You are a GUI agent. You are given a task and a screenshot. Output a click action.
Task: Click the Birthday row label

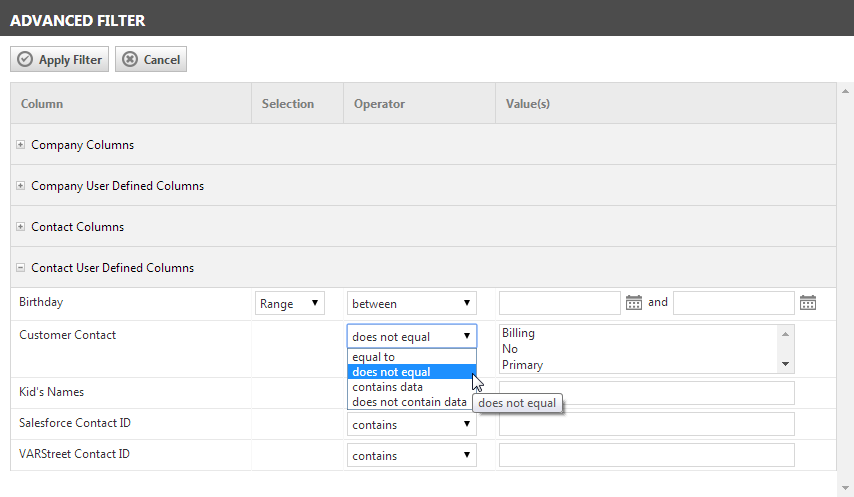[x=41, y=302]
